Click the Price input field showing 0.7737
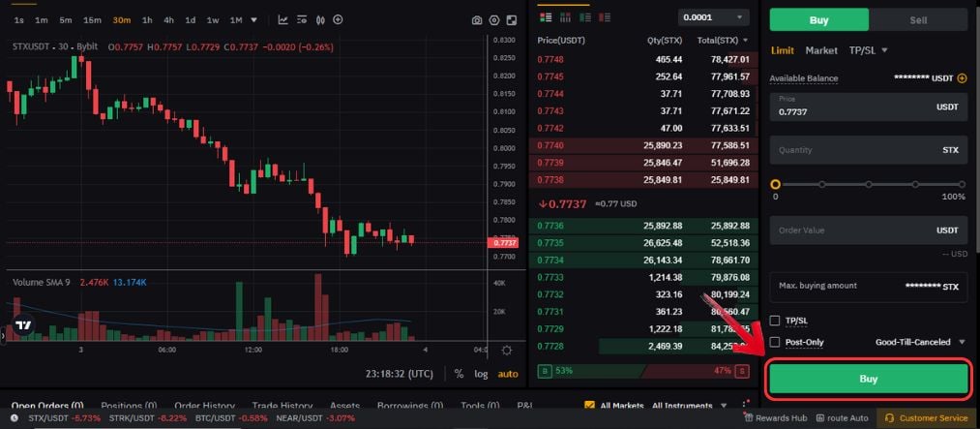Screen dimensions: 980x429 coord(868,107)
